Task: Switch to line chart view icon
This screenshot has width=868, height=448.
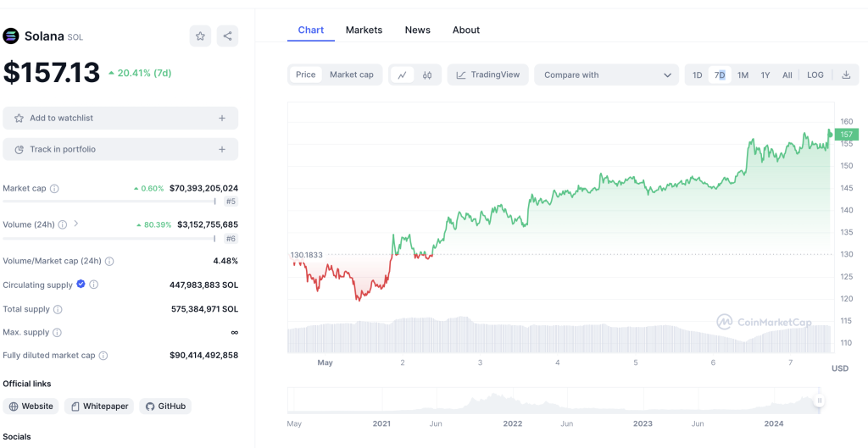Action: (x=403, y=75)
